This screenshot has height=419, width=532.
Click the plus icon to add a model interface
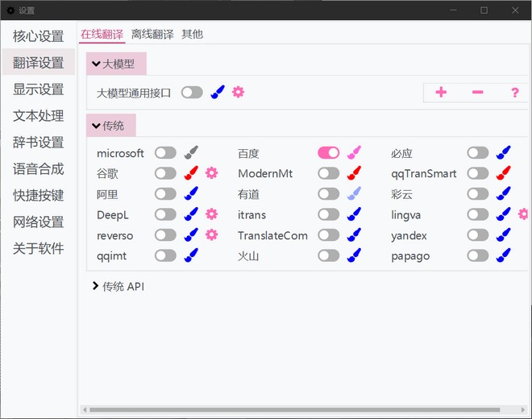(x=441, y=92)
